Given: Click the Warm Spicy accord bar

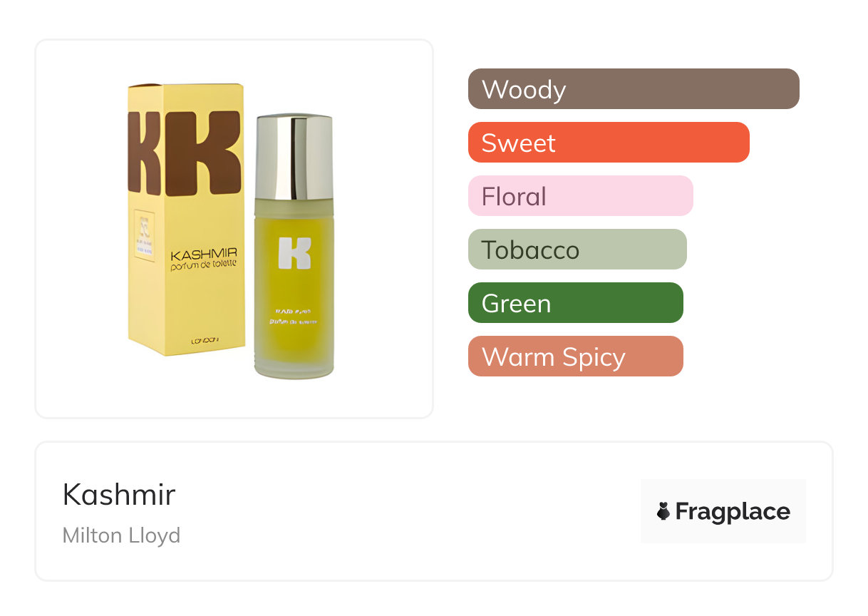Looking at the screenshot, I should pyautogui.click(x=576, y=356).
